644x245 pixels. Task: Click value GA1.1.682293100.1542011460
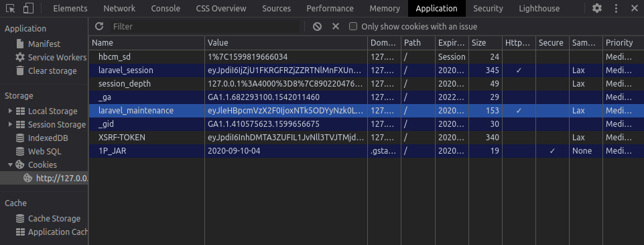click(x=263, y=97)
